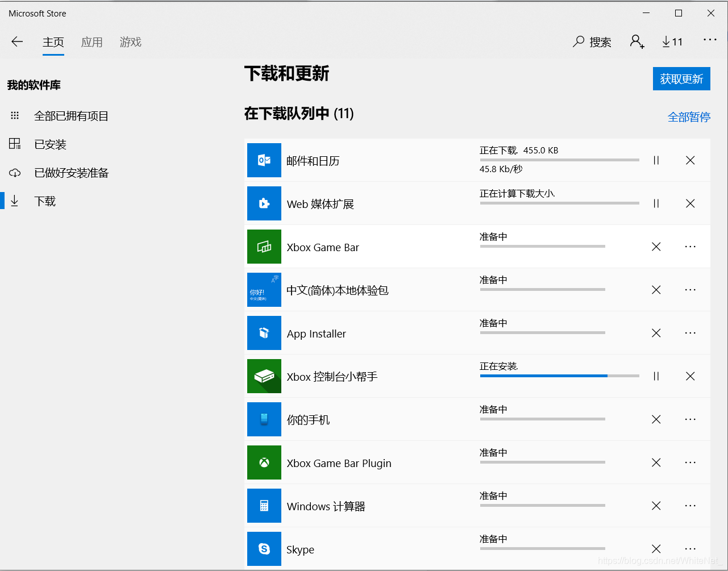
Task: Open the 搜索 search button
Action: pyautogui.click(x=592, y=42)
